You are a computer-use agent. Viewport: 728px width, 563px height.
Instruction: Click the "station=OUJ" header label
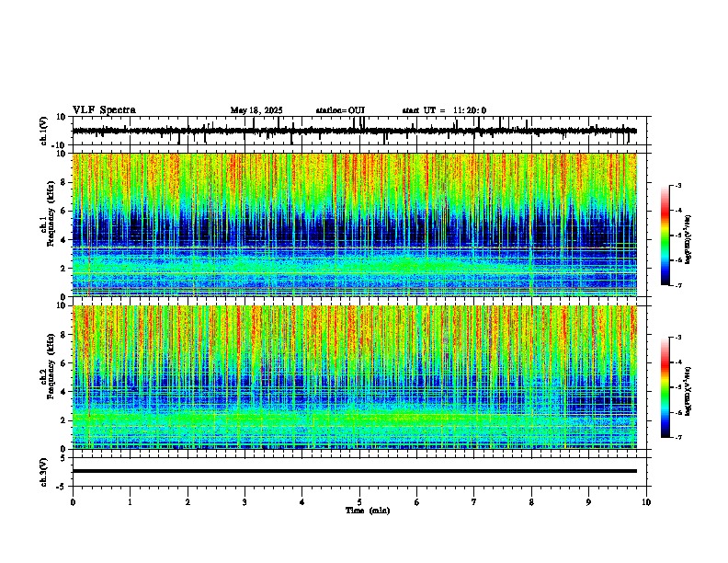pyautogui.click(x=340, y=110)
